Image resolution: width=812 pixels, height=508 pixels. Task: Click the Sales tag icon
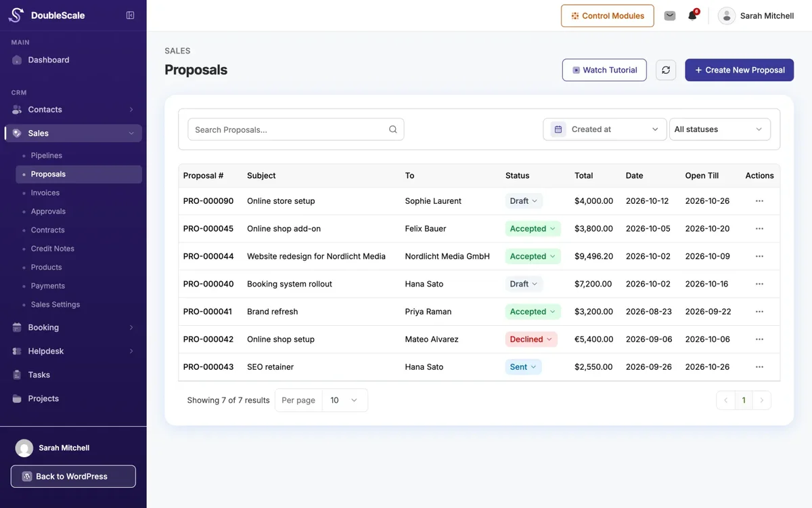coord(17,133)
